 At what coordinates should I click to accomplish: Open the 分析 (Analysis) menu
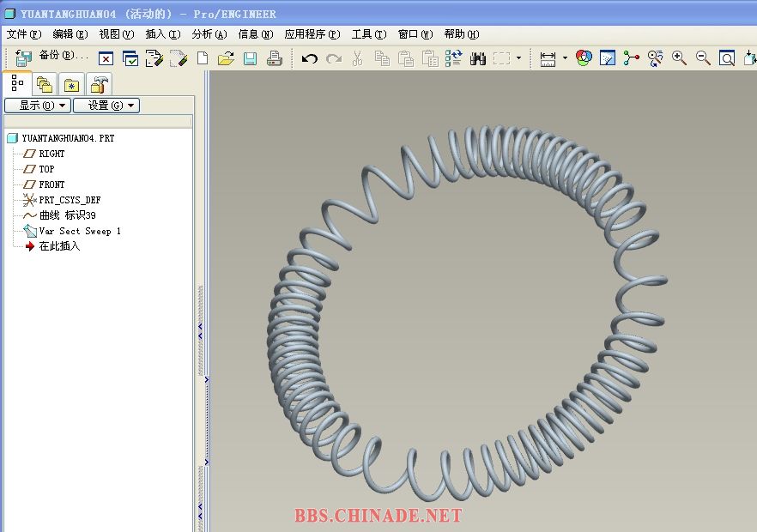coord(209,34)
